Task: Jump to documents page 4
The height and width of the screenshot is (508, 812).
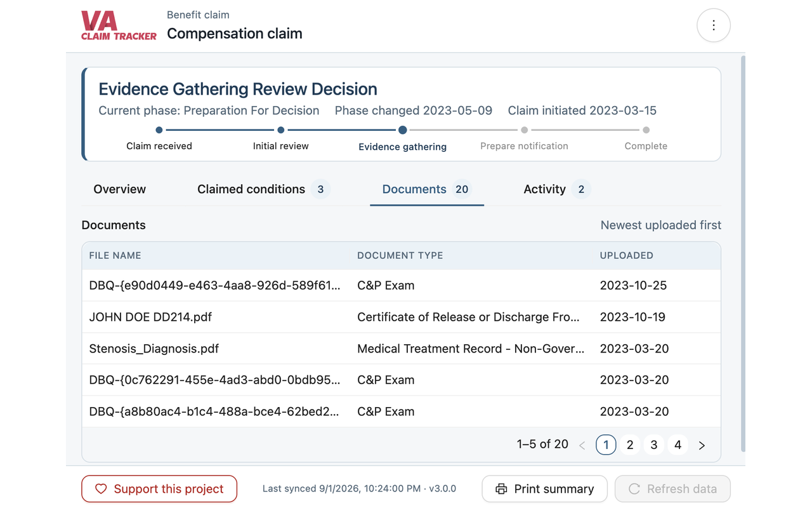Action: coord(678,445)
